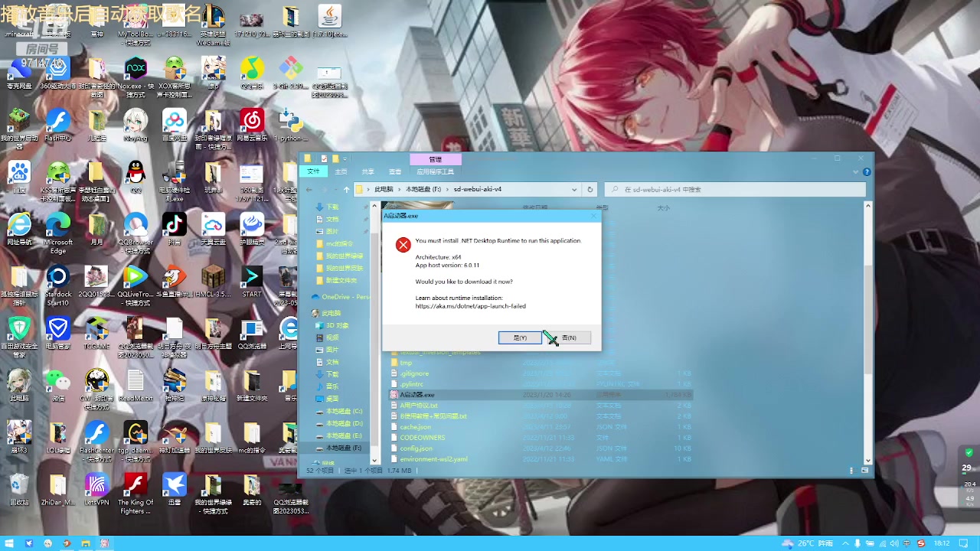The height and width of the screenshot is (551, 980).
Task: Open the Explorer help question-mark icon
Action: point(867,171)
